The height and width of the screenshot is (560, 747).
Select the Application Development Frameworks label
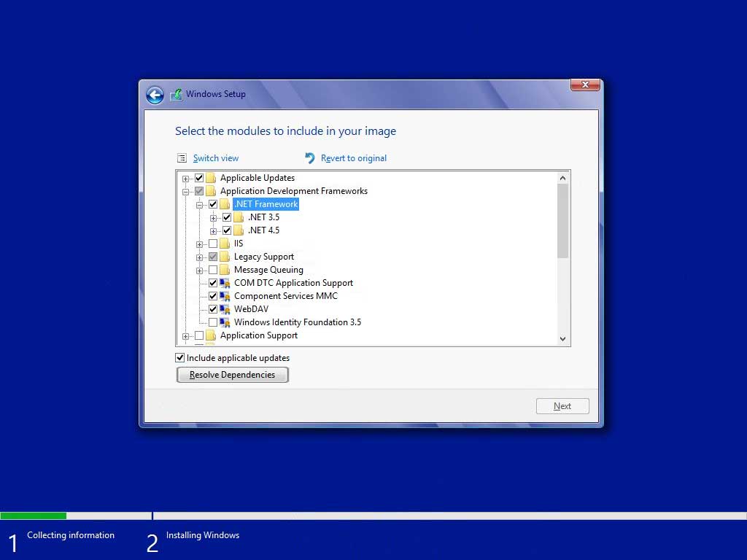(293, 191)
